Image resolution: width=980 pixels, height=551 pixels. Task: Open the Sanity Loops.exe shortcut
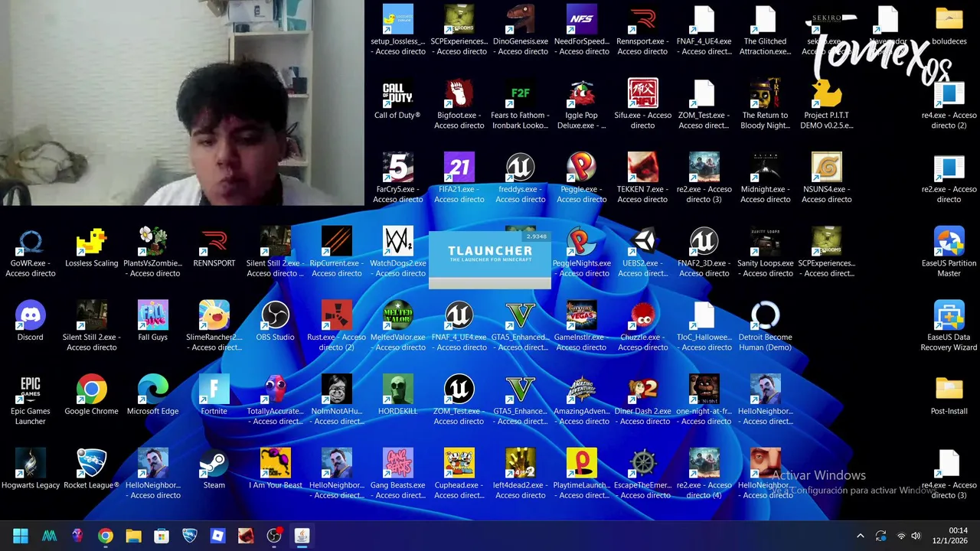tap(766, 253)
